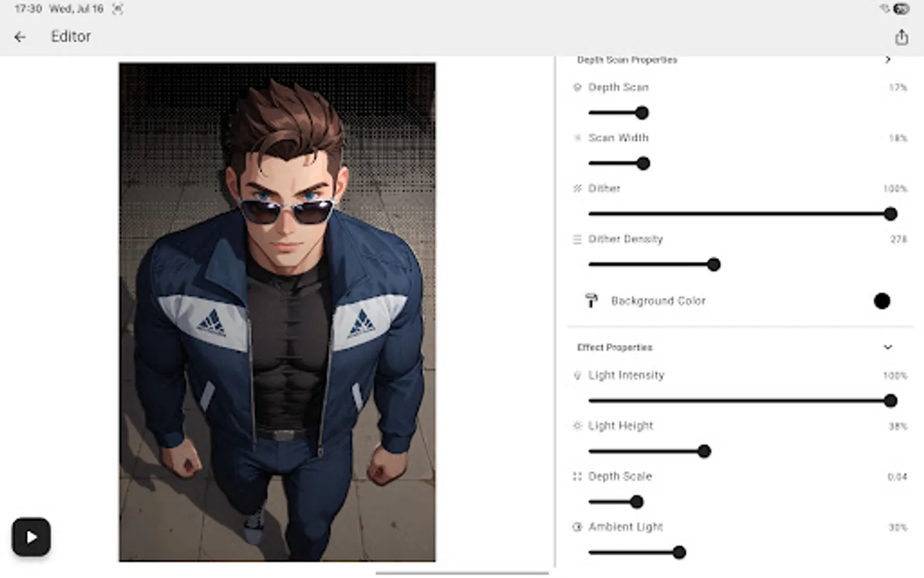Collapse the Effect Properties section
Image resolution: width=924 pixels, height=578 pixels.
888,347
